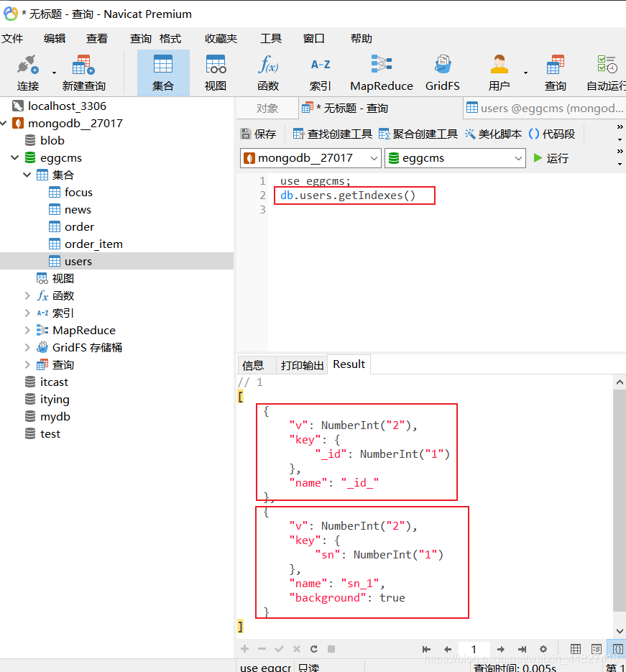The height and width of the screenshot is (672, 626).
Task: Select the Result tab
Action: (x=349, y=364)
